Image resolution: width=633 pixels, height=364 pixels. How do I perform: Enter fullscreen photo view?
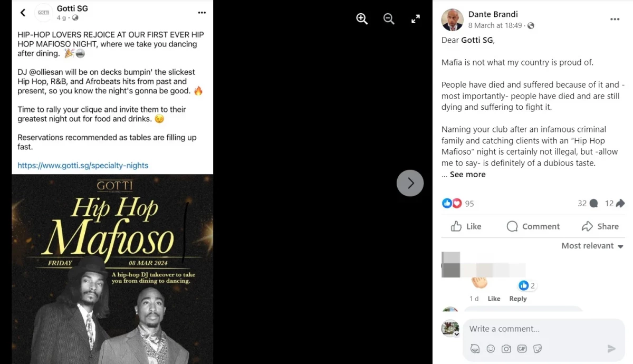(416, 18)
